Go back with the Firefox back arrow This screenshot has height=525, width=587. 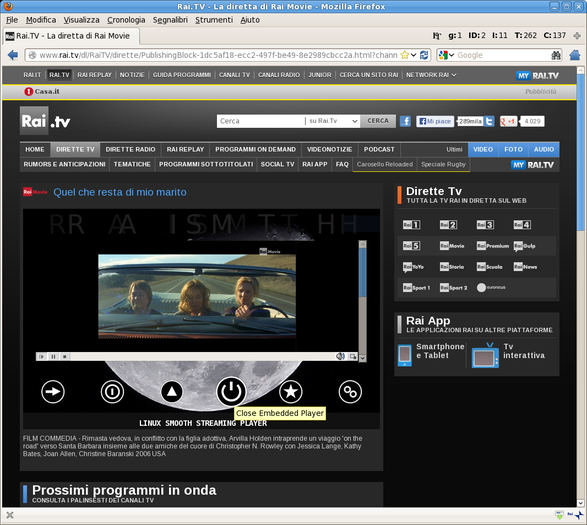pos(13,55)
